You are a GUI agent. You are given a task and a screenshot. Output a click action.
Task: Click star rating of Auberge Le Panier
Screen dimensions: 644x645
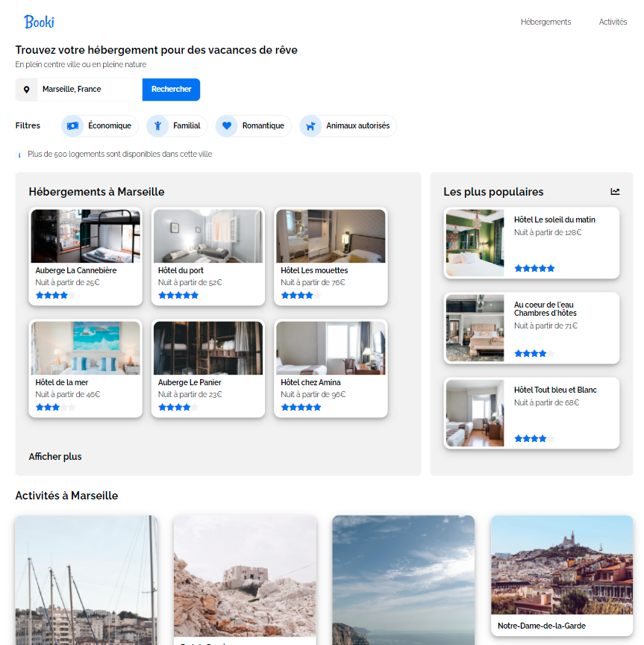coord(178,408)
